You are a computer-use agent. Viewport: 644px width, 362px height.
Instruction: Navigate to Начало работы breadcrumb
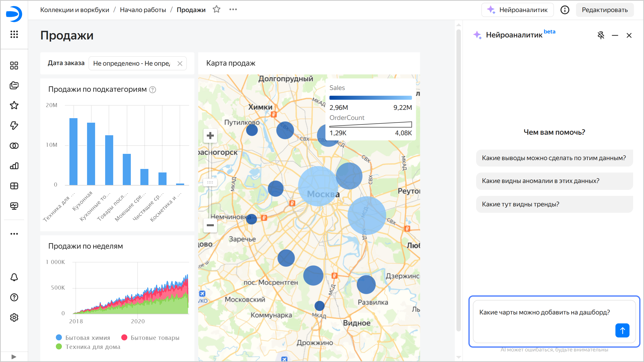[x=143, y=10]
